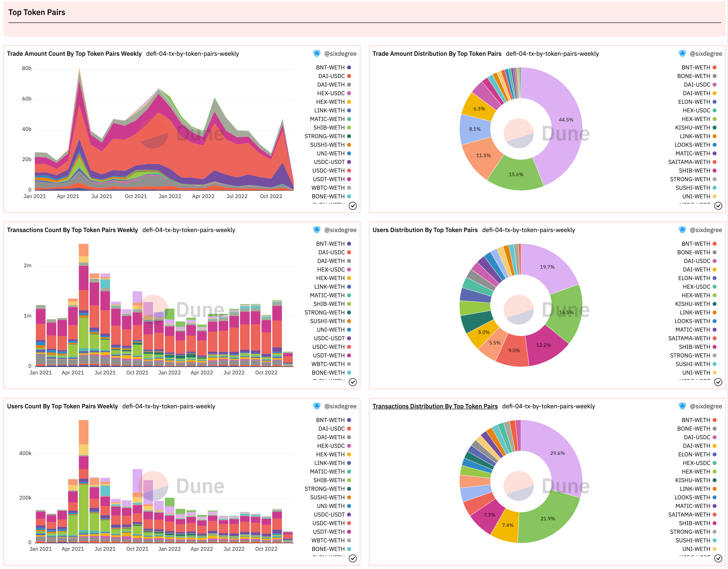
Task: Click checkmark status icon on Transactions Count panel
Action: click(353, 382)
